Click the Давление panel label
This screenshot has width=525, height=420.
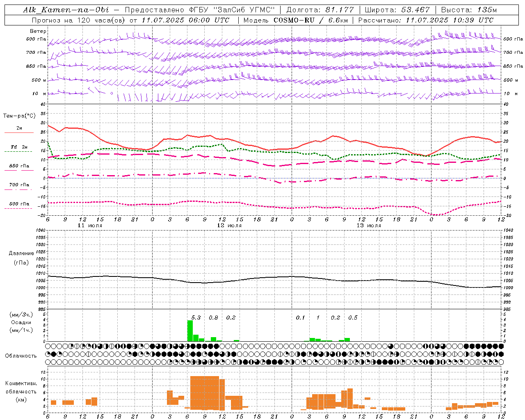(21, 253)
